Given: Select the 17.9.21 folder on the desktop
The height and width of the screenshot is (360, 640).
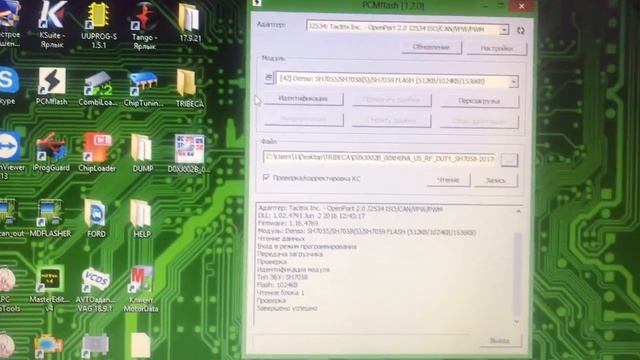Looking at the screenshot, I should (189, 23).
